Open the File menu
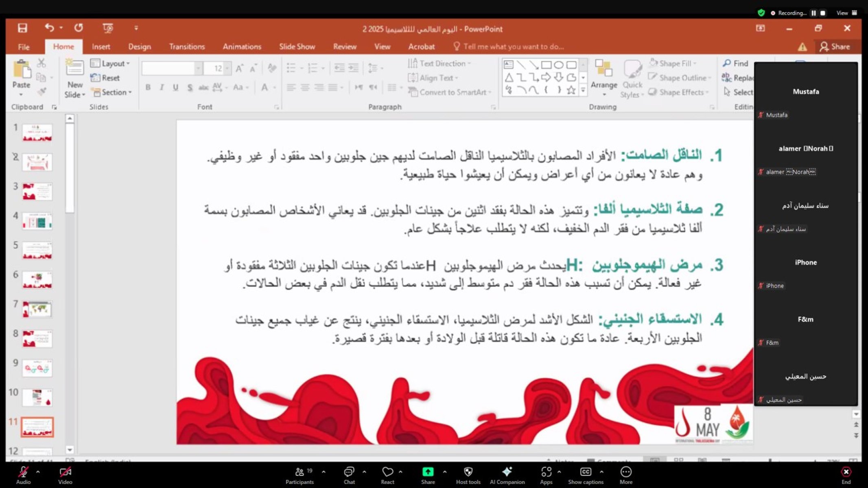The image size is (868, 488). (24, 47)
